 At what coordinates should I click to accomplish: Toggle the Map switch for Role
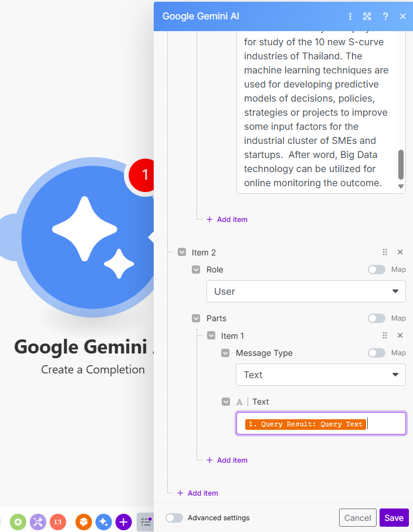[377, 270]
